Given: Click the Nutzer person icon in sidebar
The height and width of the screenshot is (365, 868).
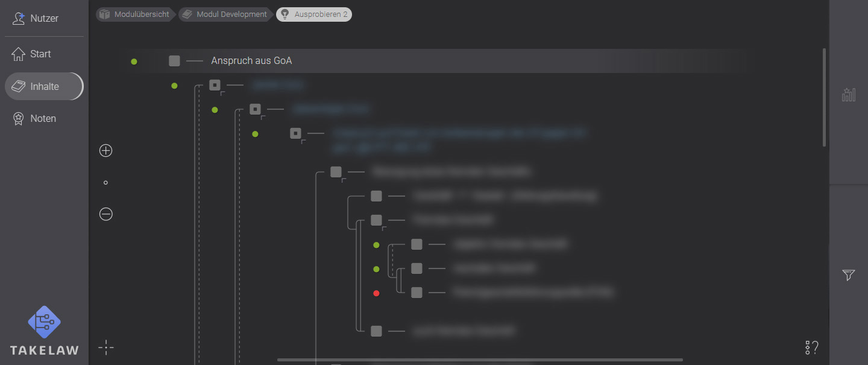Looking at the screenshot, I should point(17,18).
